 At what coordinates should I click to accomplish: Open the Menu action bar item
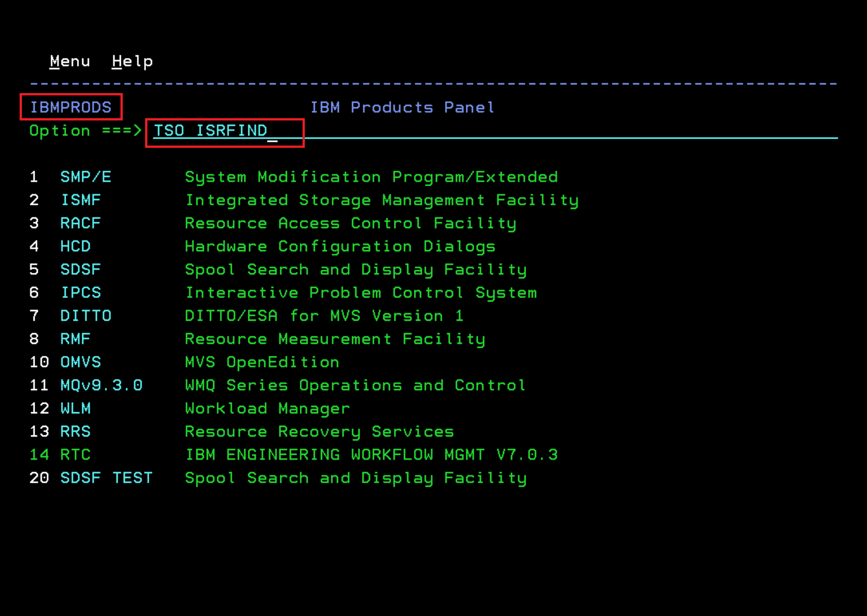[x=70, y=61]
